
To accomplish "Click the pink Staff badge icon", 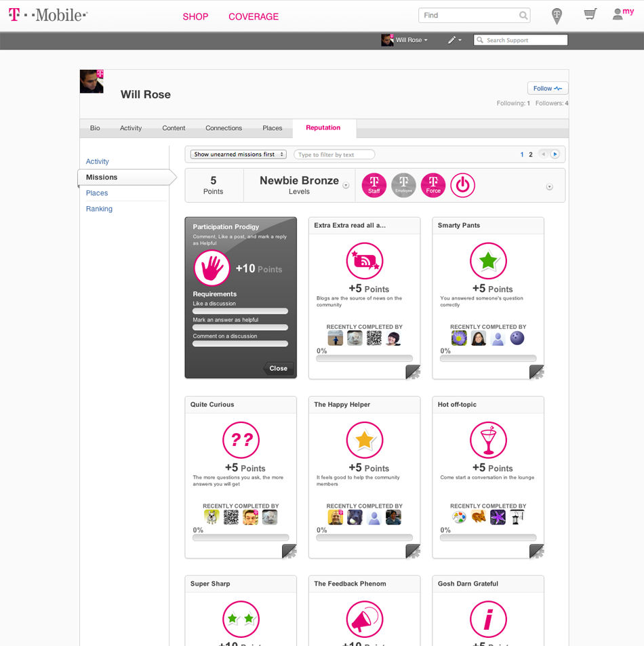I will pyautogui.click(x=374, y=185).
